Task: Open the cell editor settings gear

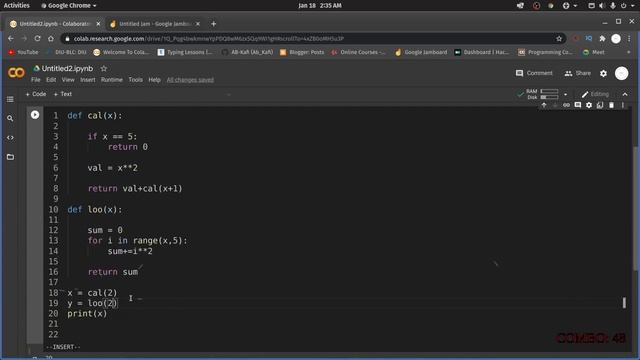Action: click(x=589, y=105)
